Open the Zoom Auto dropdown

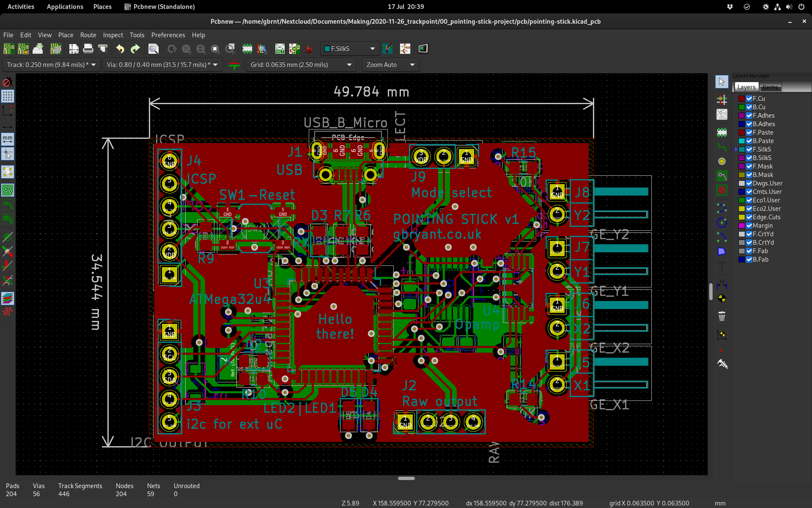390,65
